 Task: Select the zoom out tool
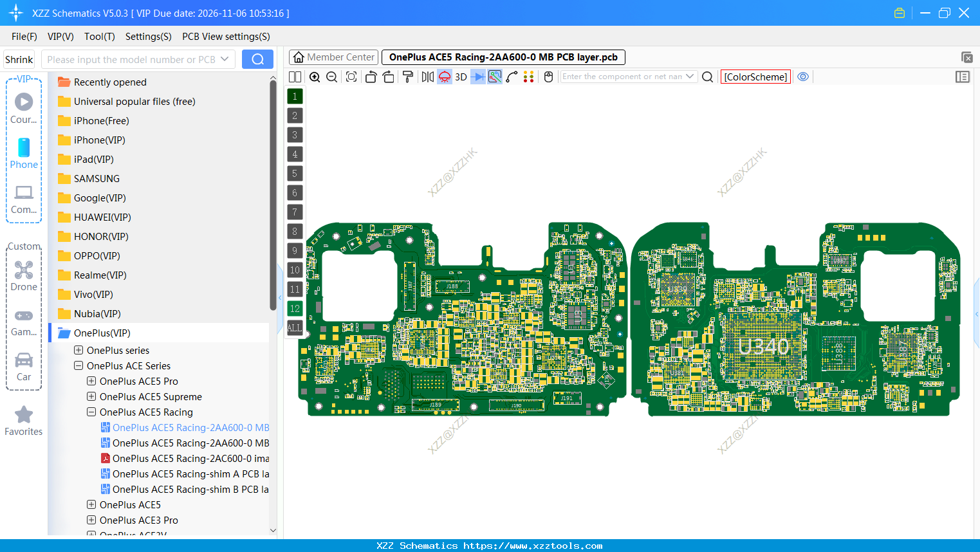(331, 77)
